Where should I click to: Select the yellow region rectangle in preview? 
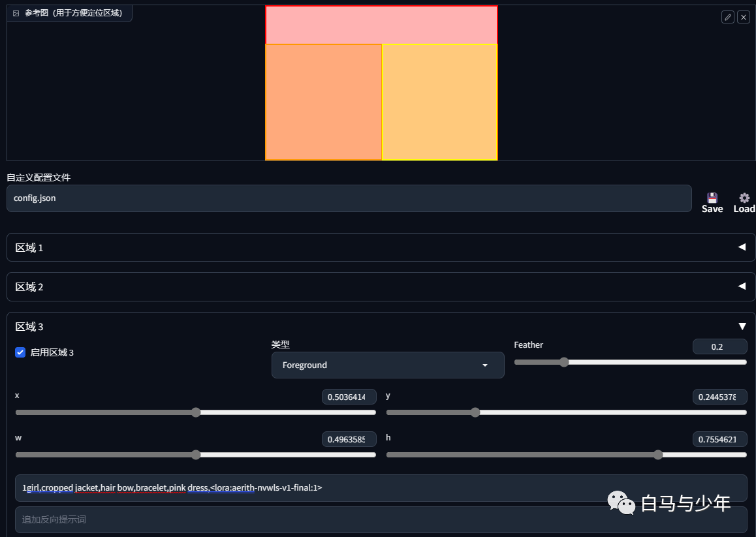tap(440, 102)
